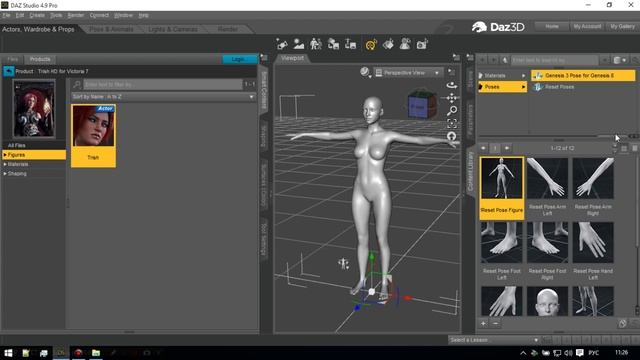Click the orange circular active tool icon

[x=371, y=44]
